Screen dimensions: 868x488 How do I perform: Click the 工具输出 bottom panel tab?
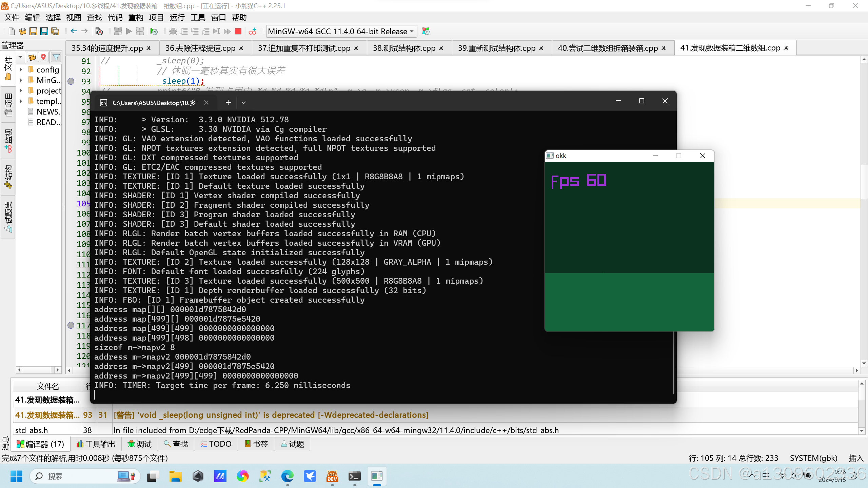pyautogui.click(x=96, y=444)
